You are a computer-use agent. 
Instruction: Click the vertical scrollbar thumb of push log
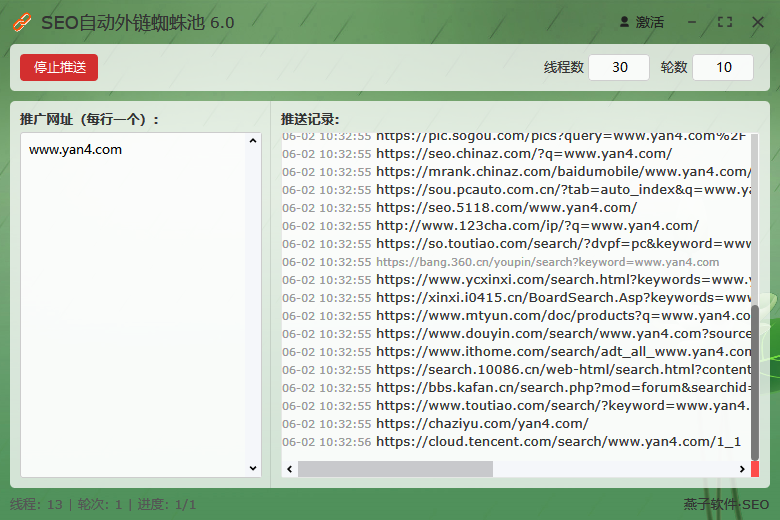pyautogui.click(x=755, y=382)
